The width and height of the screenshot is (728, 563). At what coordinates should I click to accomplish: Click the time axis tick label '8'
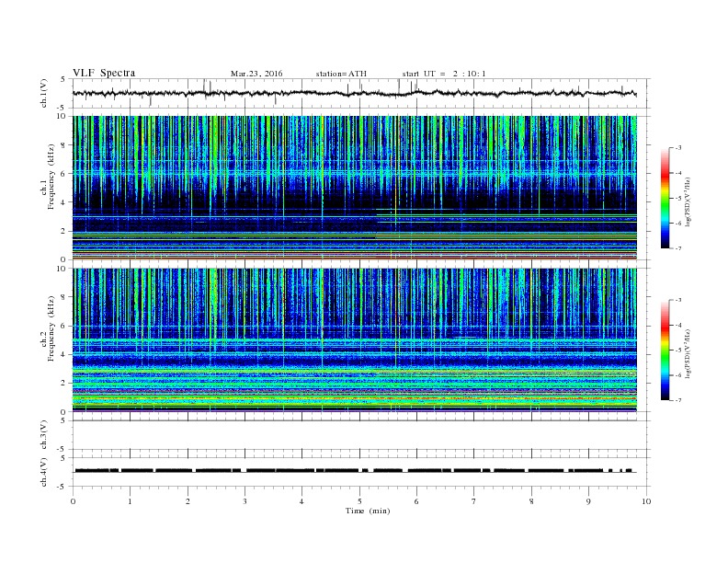coord(531,501)
